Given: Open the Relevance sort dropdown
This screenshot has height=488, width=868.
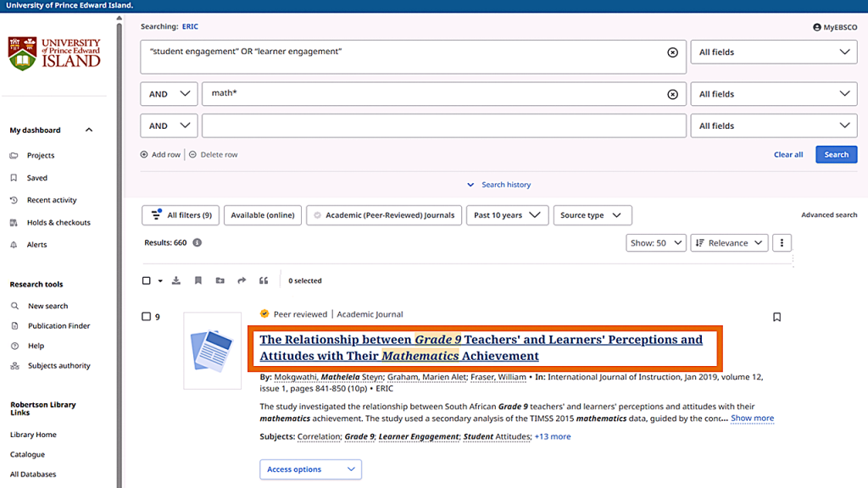Looking at the screenshot, I should click(x=729, y=242).
